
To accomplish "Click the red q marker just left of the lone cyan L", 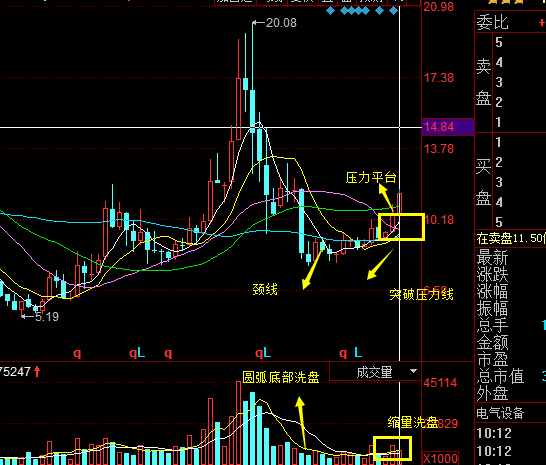I will 343,353.
